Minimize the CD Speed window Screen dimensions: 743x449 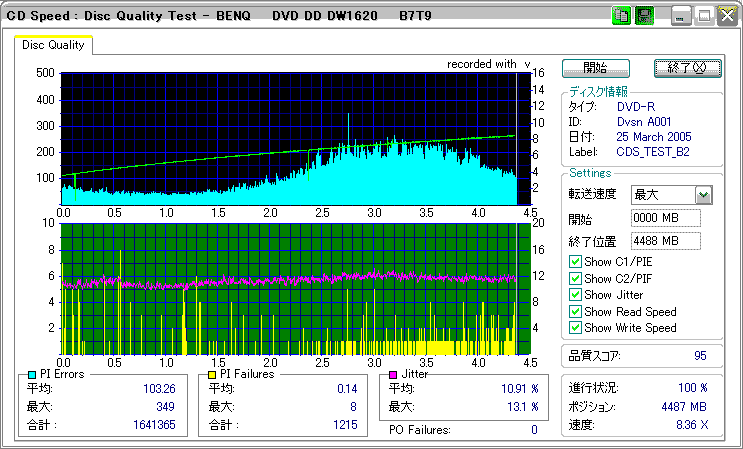click(x=681, y=16)
